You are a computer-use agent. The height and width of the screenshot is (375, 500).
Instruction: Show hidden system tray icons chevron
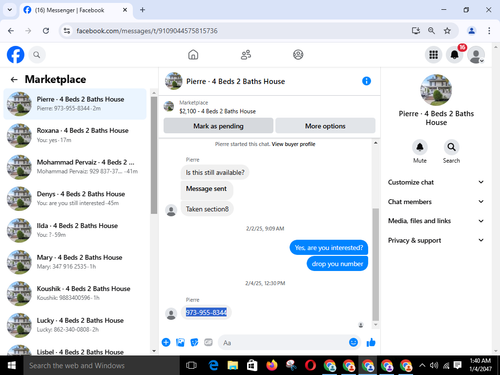coord(422,365)
